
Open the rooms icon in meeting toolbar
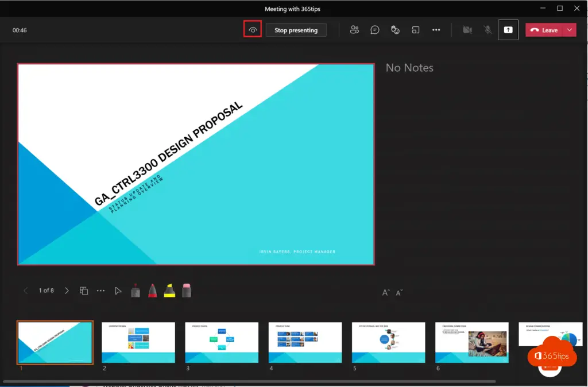(416, 30)
